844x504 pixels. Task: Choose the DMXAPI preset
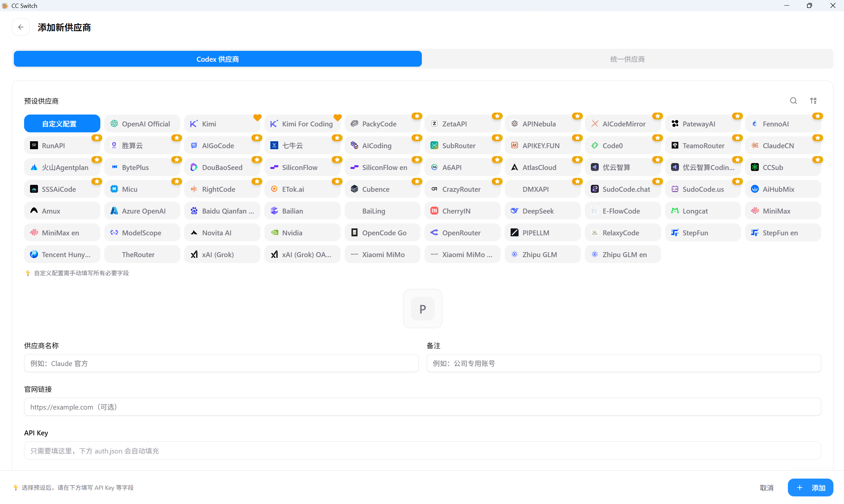tap(543, 189)
